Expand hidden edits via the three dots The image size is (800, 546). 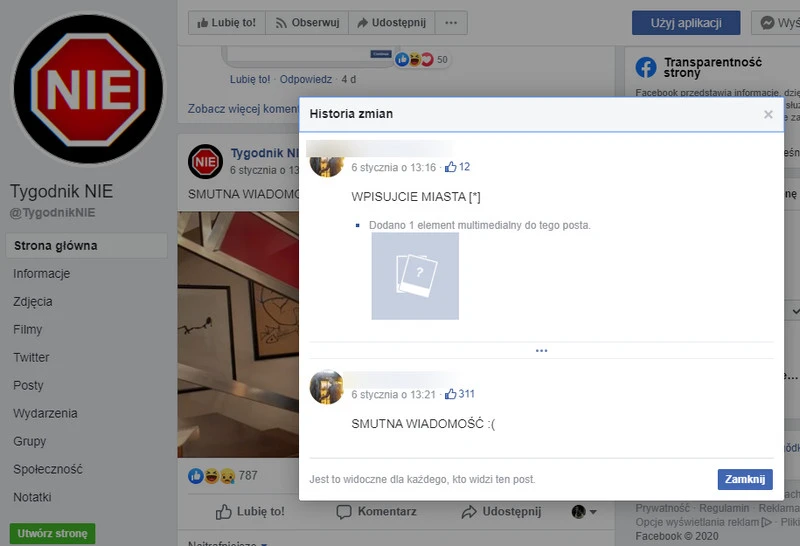541,351
